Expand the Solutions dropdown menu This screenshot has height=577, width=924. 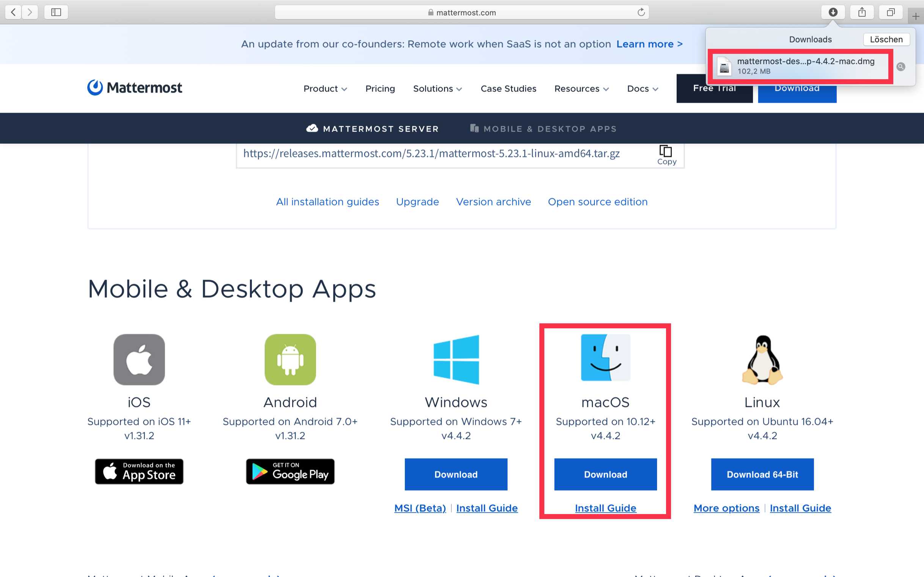[437, 88]
